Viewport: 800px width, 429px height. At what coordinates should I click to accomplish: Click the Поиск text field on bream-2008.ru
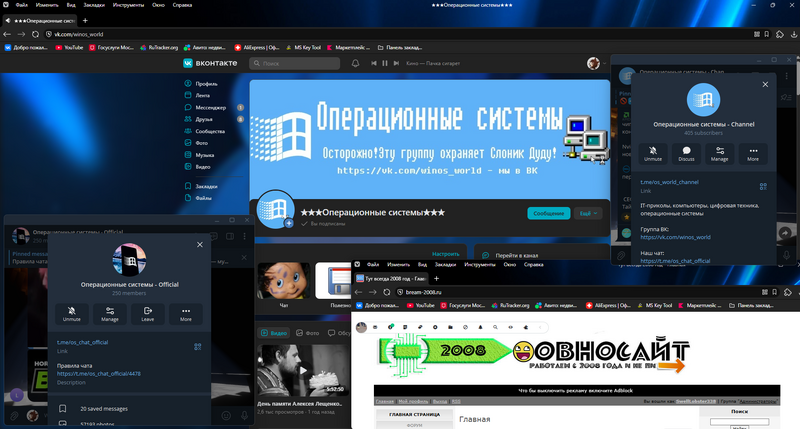tap(739, 421)
